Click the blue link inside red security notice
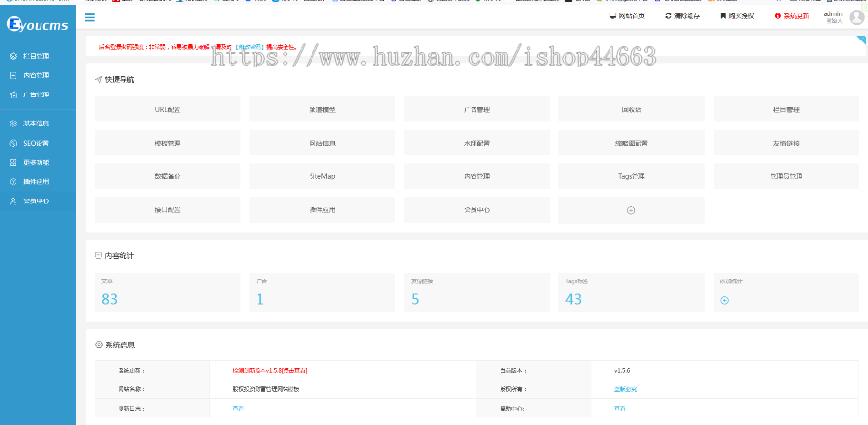 pyautogui.click(x=250, y=47)
